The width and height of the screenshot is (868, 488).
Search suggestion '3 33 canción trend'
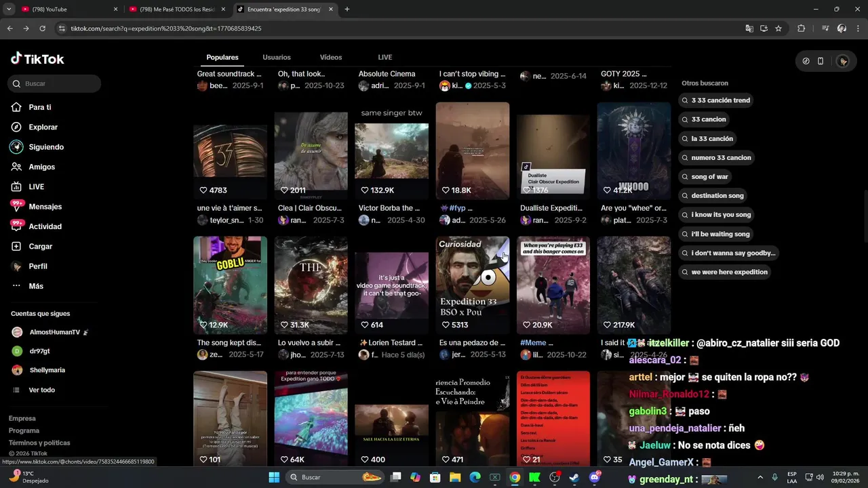click(717, 100)
